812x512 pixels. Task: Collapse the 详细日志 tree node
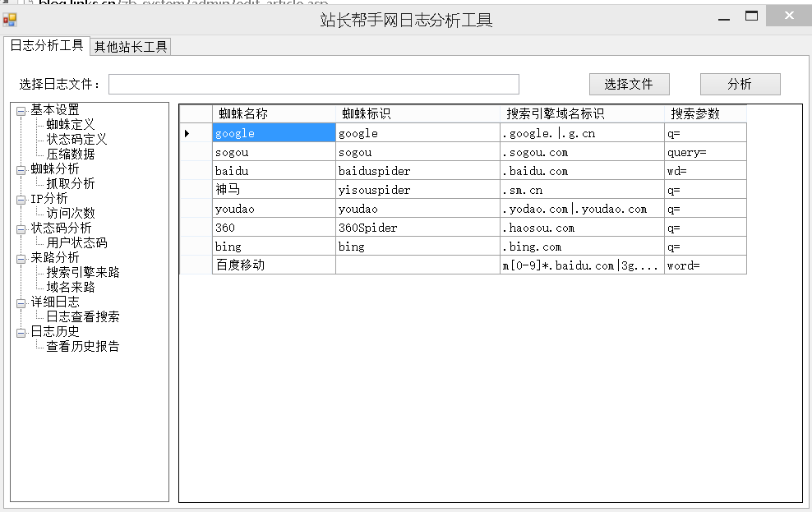(21, 303)
